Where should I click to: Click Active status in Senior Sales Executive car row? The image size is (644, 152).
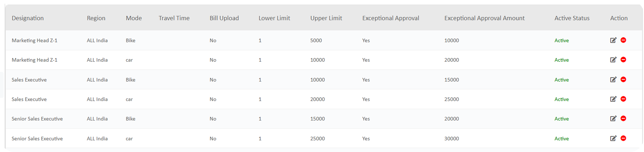[x=562, y=139]
